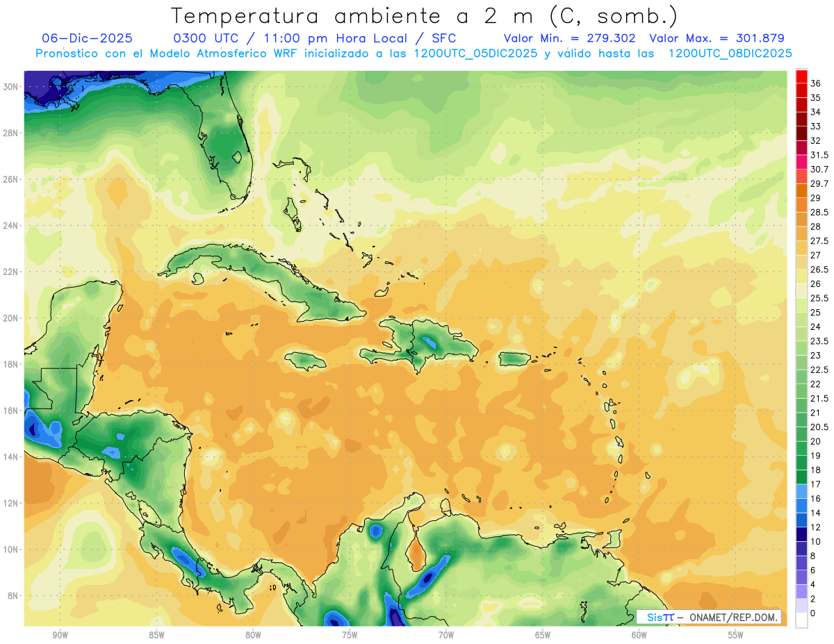Click the "75W" longitude label
Screen dimensions: 834x644
[350, 635]
